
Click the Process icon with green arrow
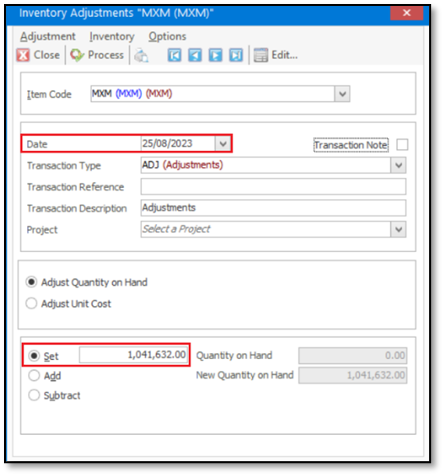77,55
